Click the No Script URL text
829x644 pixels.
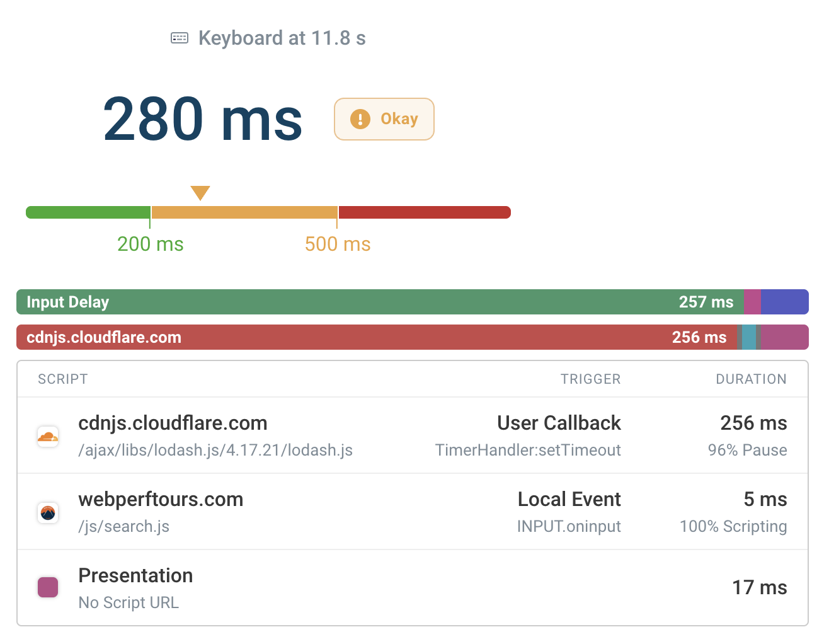pyautogui.click(x=129, y=603)
